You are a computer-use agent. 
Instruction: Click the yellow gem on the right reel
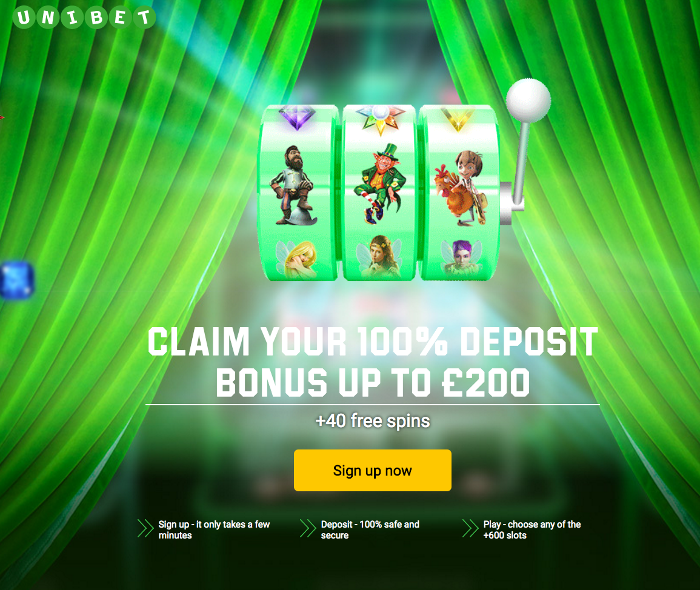(x=458, y=118)
